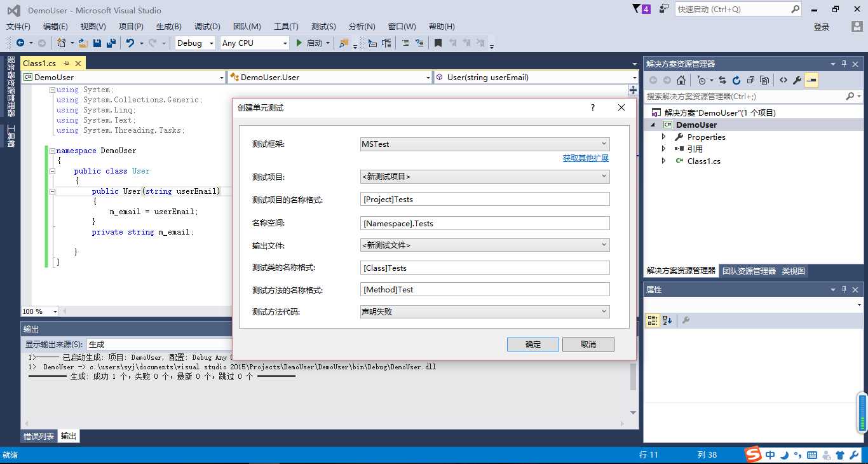This screenshot has height=464, width=868.
Task: Click the Save All toolbar icon
Action: tap(111, 43)
